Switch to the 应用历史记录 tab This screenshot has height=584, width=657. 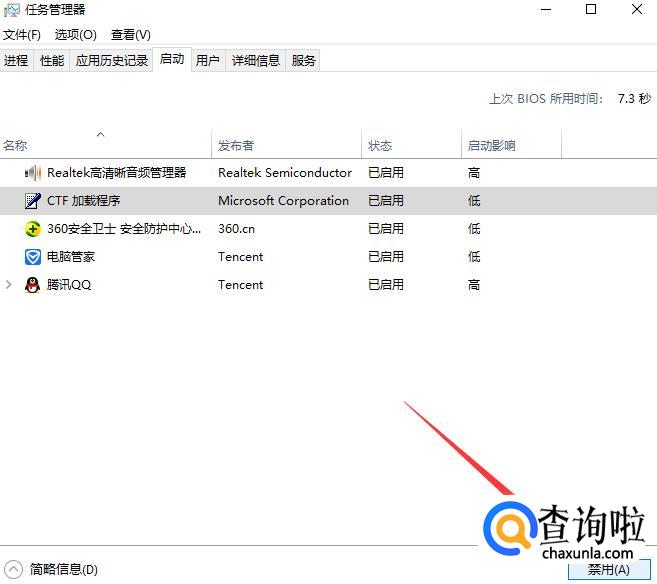pyautogui.click(x=111, y=60)
